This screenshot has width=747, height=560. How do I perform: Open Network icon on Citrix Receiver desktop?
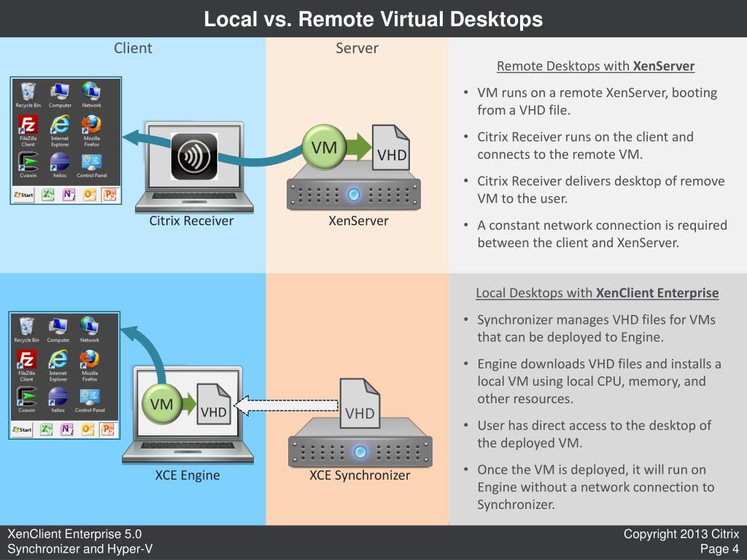coord(91,95)
